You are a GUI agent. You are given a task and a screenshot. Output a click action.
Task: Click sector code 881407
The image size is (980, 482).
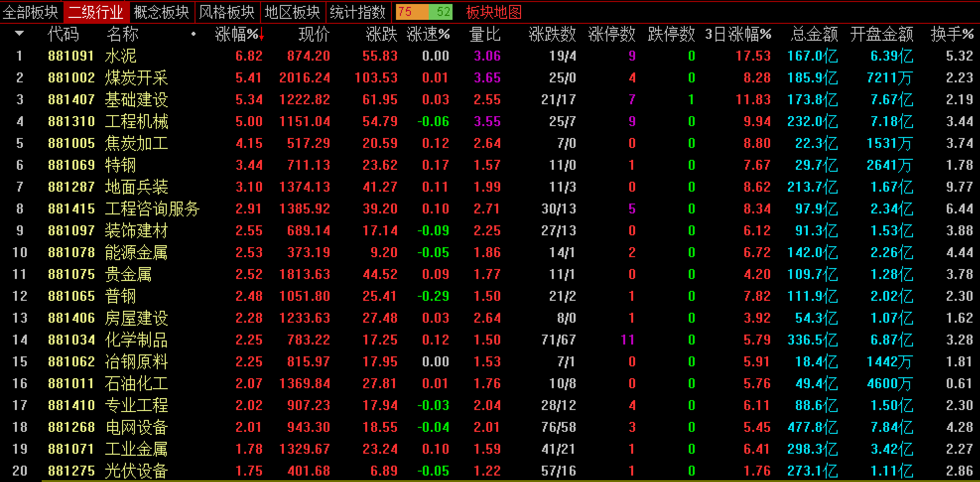coord(71,100)
